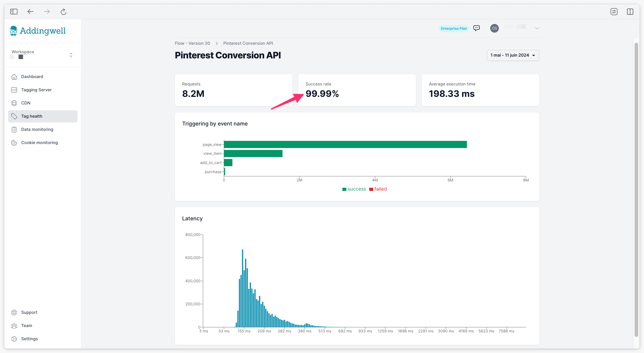Click the page scrollbar thumb
Screen dimensions: 644x353
(x=636, y=190)
